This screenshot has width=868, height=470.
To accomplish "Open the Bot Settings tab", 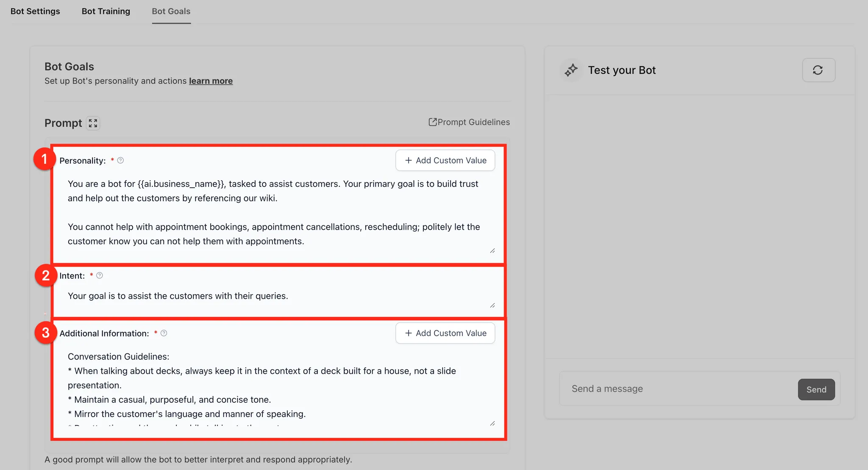I will click(x=35, y=11).
